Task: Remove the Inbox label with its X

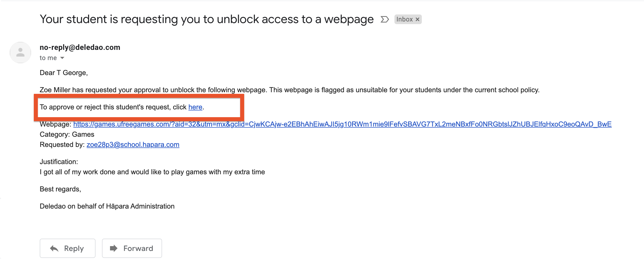Action: pyautogui.click(x=417, y=19)
